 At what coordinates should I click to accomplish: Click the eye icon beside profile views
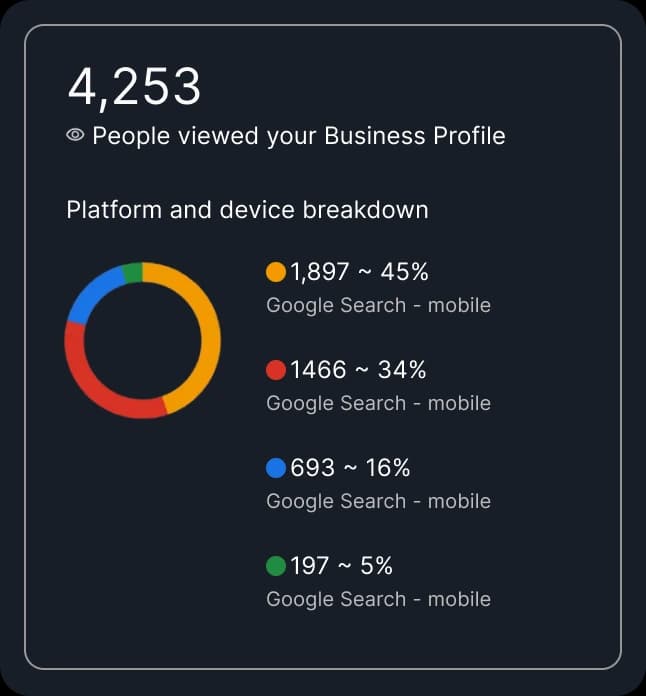coord(75,136)
